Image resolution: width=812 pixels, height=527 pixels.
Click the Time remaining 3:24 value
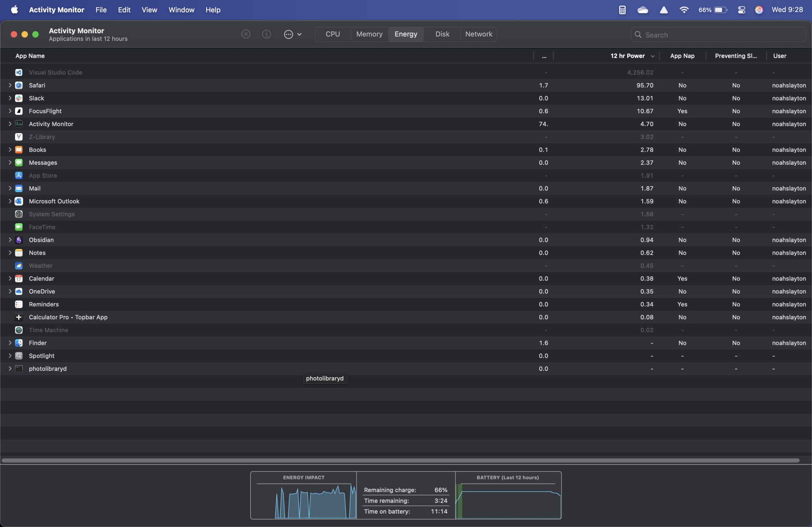[441, 501]
